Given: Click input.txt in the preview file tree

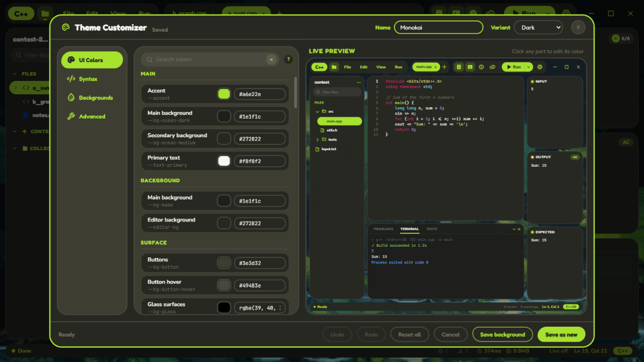Looking at the screenshot, I should (326, 149).
